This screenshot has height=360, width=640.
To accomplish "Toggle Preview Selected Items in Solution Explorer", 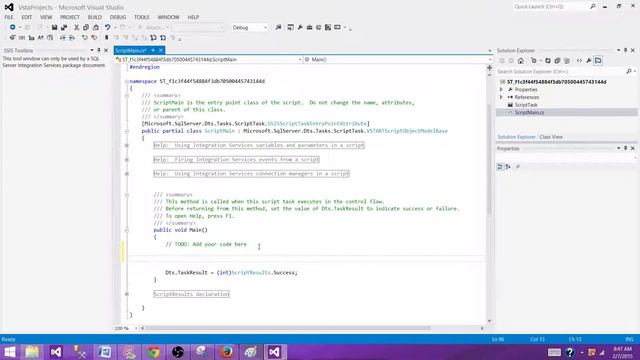I will (598, 61).
